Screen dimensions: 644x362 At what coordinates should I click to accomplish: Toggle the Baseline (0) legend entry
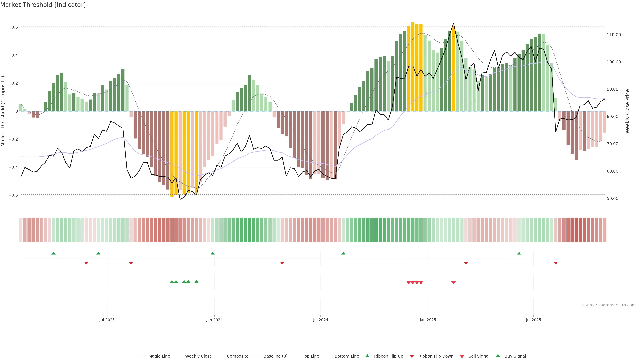coord(276,356)
